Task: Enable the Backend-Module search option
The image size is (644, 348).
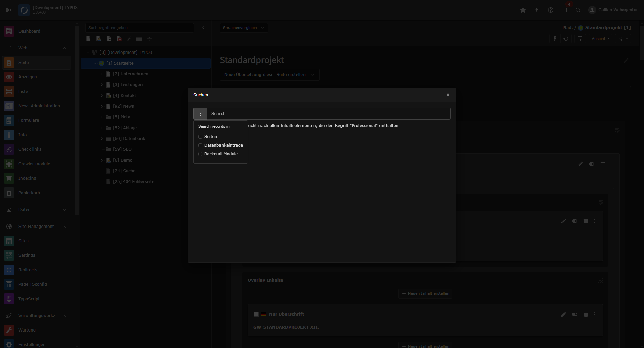Action: tap(201, 154)
